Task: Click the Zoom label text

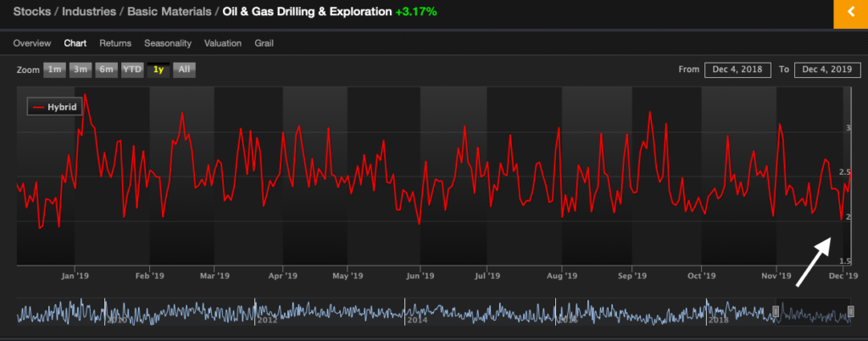Action: pyautogui.click(x=28, y=70)
